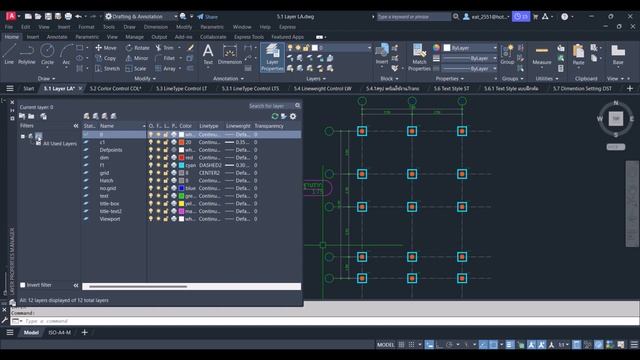This screenshot has height=360, width=640.
Task: Add a new layout with plus button
Action: tap(84, 333)
